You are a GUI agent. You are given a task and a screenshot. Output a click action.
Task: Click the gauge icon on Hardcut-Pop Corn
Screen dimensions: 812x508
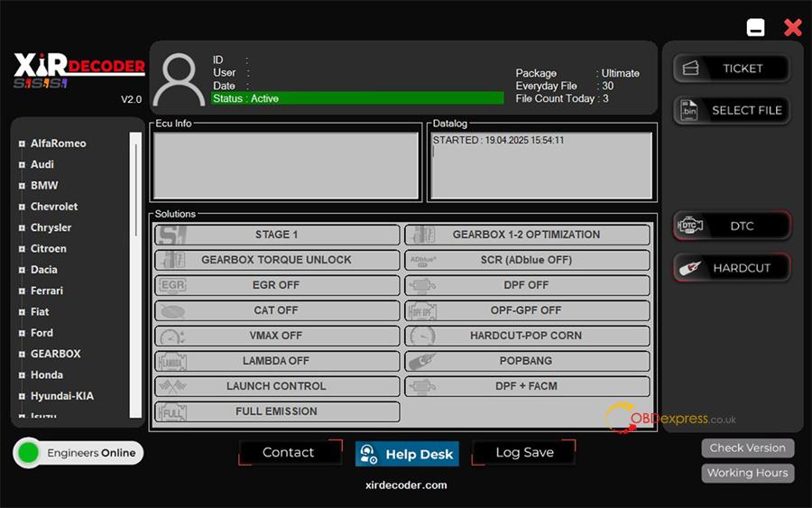(x=422, y=336)
